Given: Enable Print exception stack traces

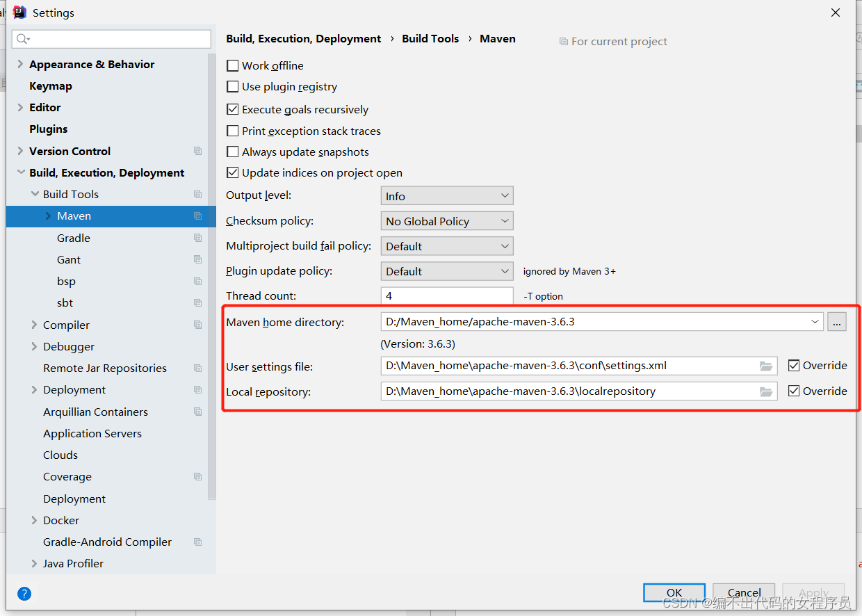Looking at the screenshot, I should tap(233, 131).
